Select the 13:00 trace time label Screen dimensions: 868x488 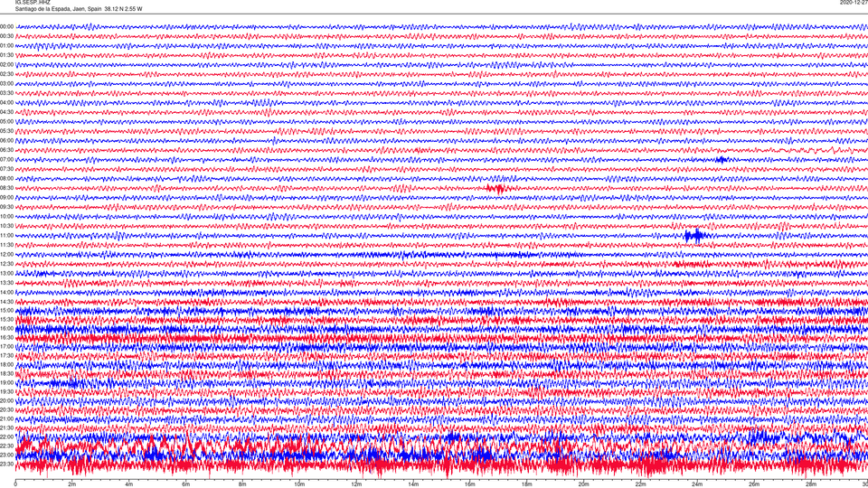pyautogui.click(x=6, y=273)
